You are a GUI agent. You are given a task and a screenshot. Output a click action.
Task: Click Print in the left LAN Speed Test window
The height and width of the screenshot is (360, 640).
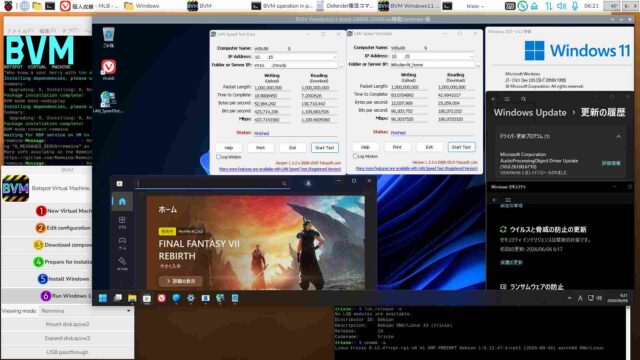[260, 147]
